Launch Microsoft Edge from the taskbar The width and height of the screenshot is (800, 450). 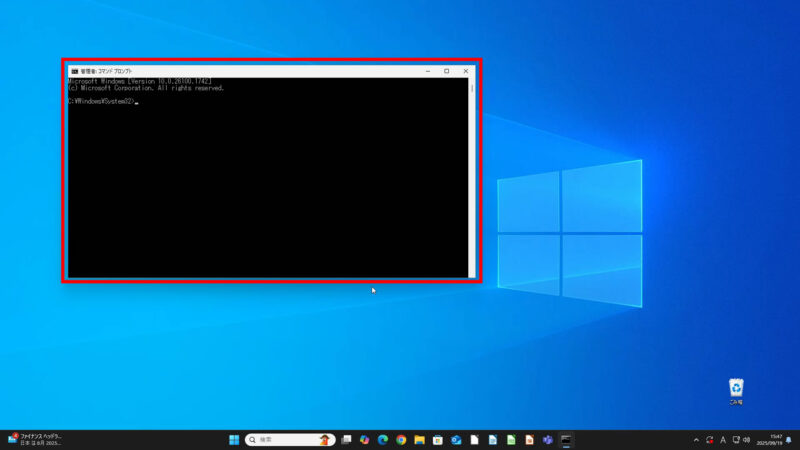tap(383, 440)
